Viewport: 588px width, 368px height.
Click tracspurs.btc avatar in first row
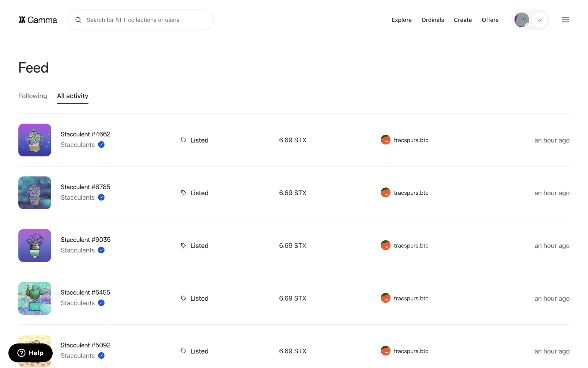click(x=386, y=140)
